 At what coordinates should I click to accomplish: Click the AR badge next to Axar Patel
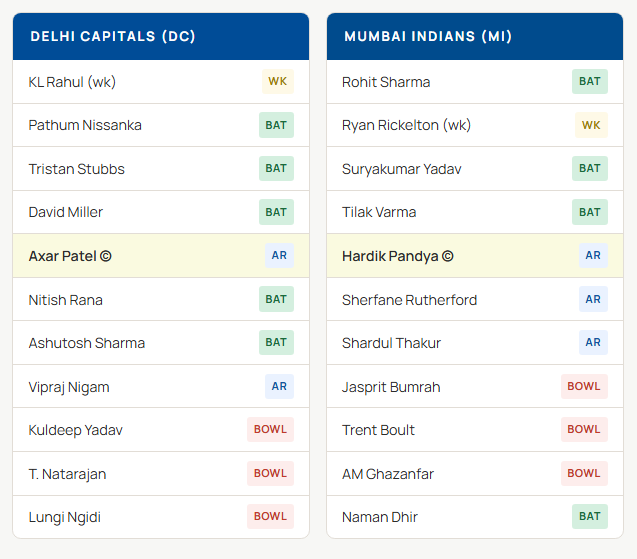pyautogui.click(x=279, y=256)
